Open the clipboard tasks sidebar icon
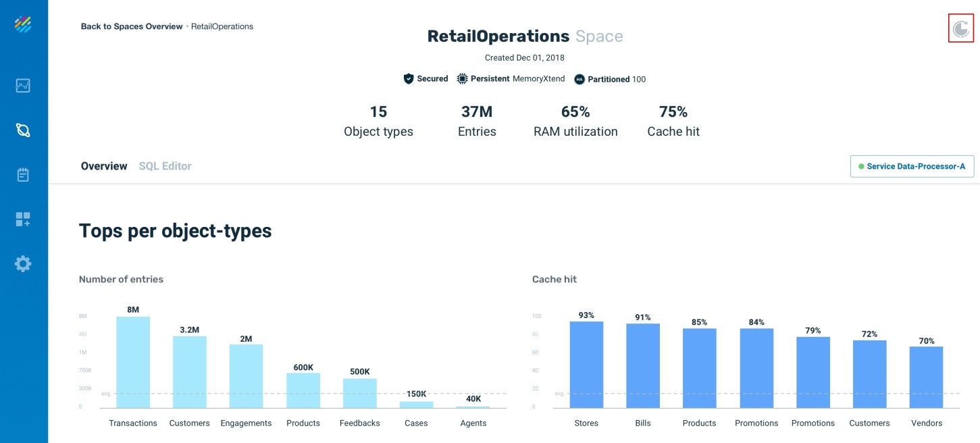 pyautogui.click(x=23, y=175)
